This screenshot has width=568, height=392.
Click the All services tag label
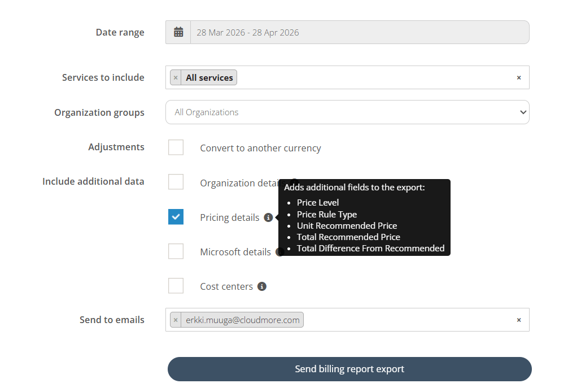[x=209, y=77]
